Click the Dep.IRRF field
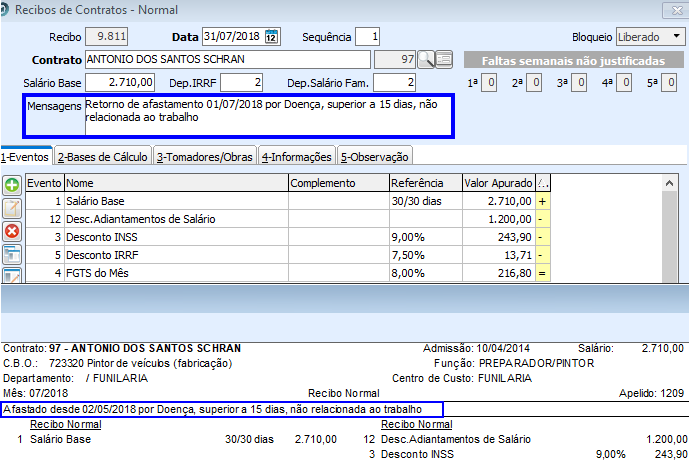The width and height of the screenshot is (689, 463). 241,82
